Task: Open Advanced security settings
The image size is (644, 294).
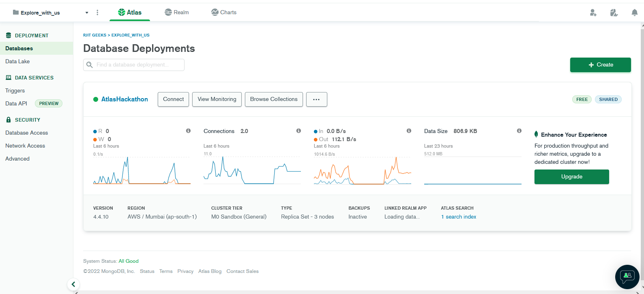Action: point(17,159)
